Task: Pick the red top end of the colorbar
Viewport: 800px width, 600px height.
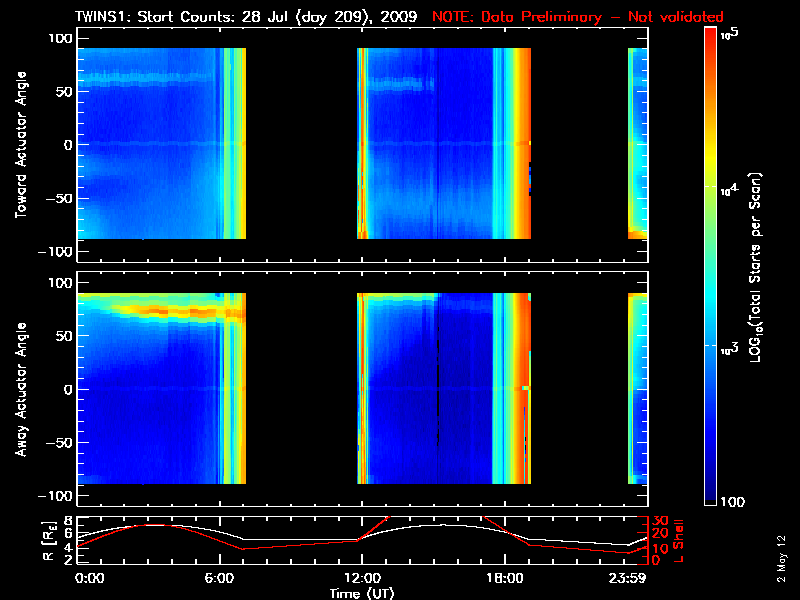Action: 711,35
